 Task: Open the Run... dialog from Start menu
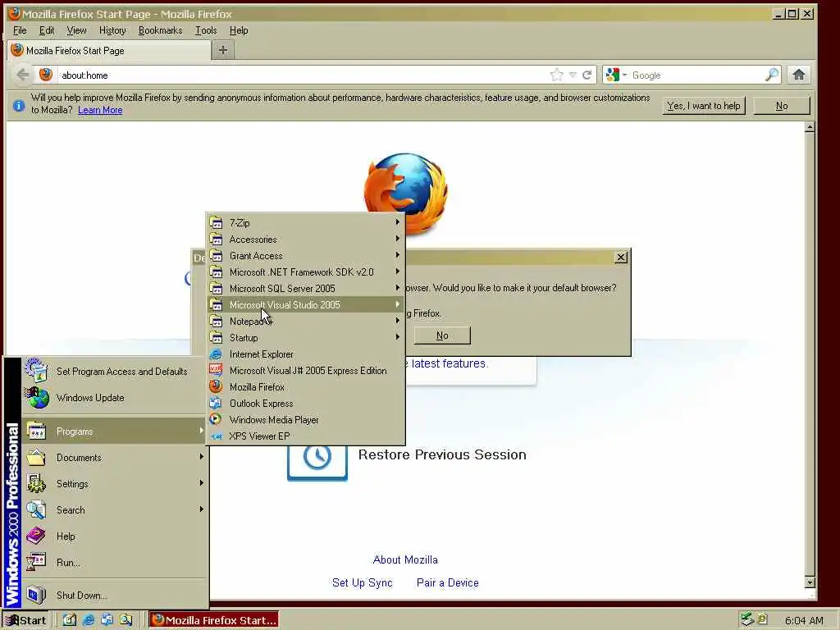pos(114,563)
